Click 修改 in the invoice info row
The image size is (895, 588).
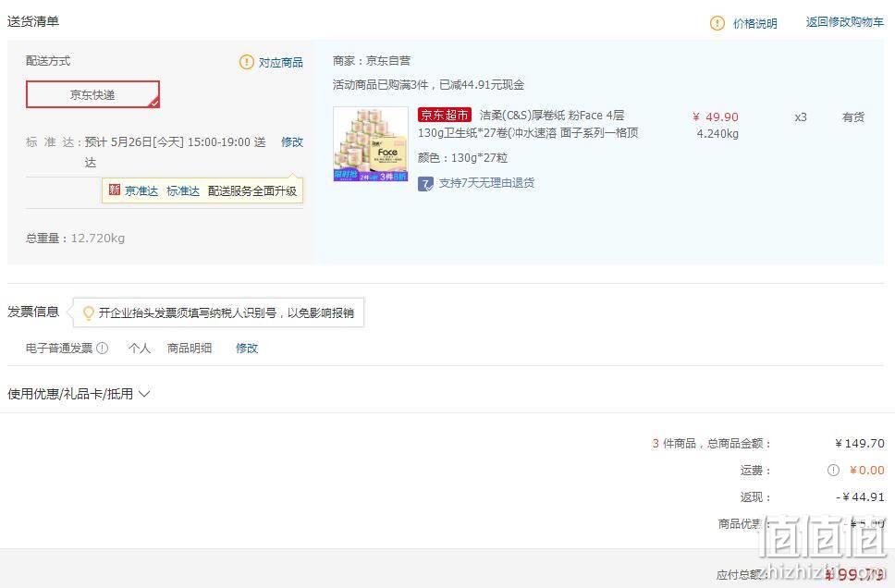[247, 349]
